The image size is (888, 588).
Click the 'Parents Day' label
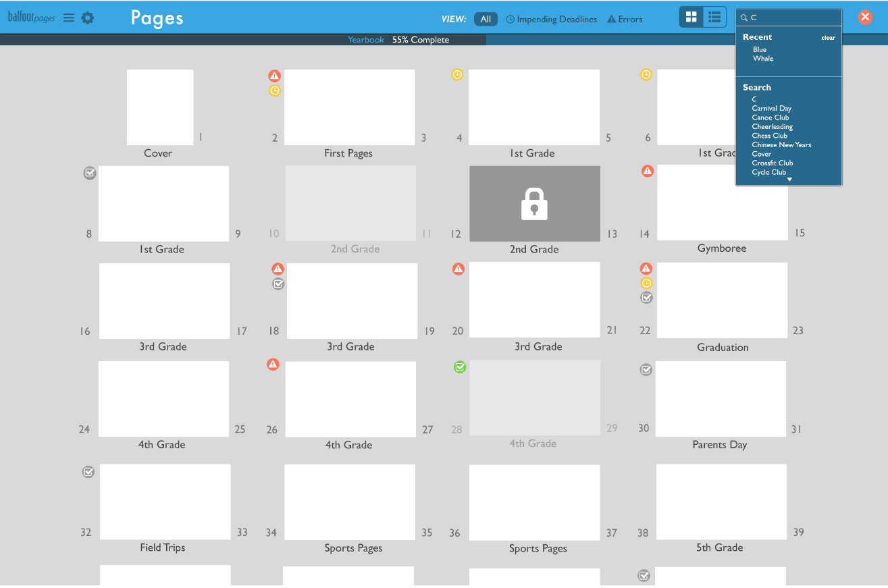click(719, 445)
